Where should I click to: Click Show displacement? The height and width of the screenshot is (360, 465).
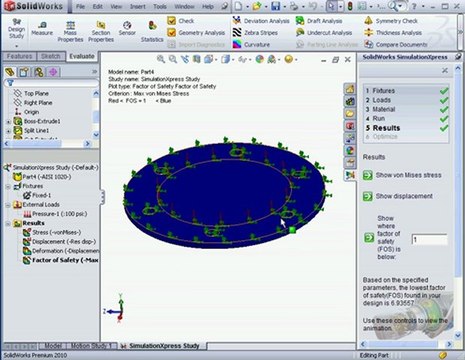pyautogui.click(x=398, y=196)
